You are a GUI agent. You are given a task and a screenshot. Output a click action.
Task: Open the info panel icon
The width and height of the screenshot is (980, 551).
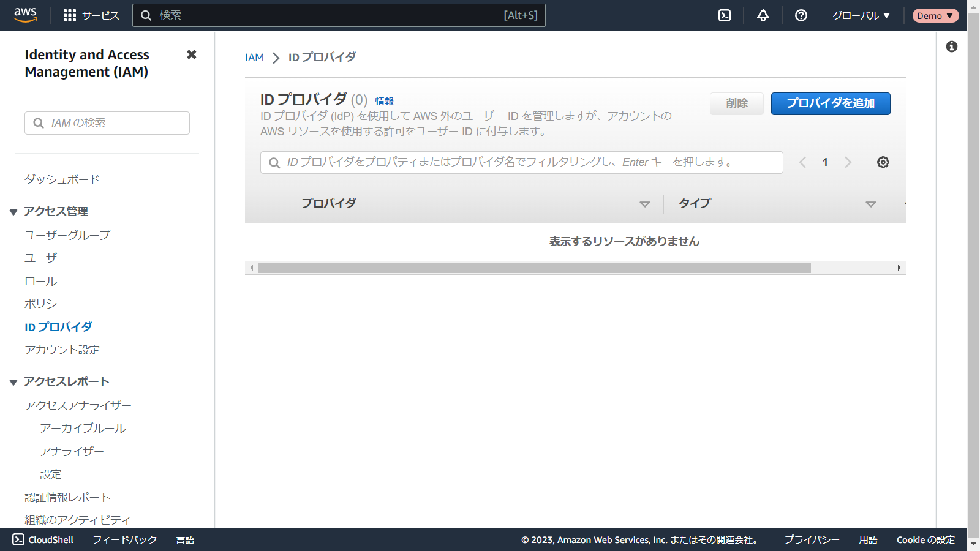[x=951, y=47]
